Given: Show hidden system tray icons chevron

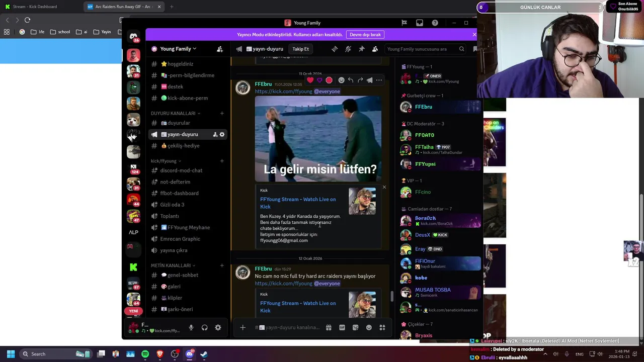Looking at the screenshot, I should tap(545, 354).
